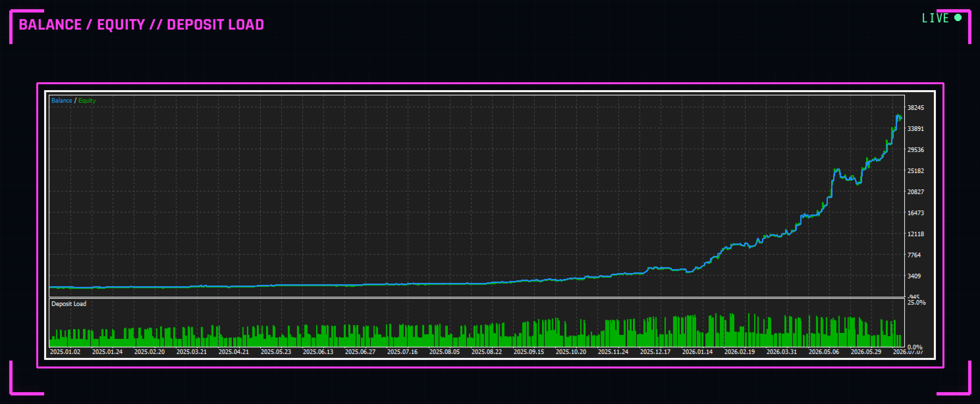This screenshot has width=980, height=404.
Task: Click the 2025.09.15 date label
Action: (x=529, y=352)
